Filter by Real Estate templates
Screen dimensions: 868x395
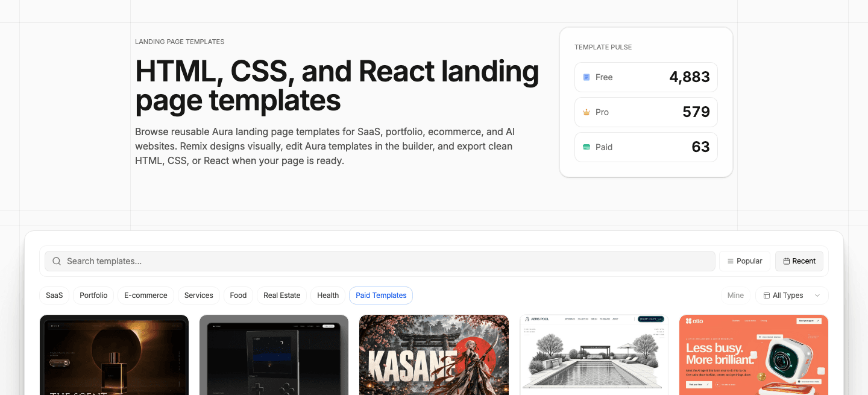282,295
